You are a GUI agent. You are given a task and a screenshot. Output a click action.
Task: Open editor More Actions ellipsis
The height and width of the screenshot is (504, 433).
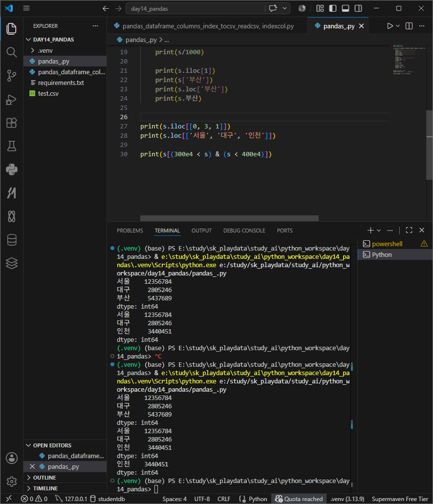[422, 26]
